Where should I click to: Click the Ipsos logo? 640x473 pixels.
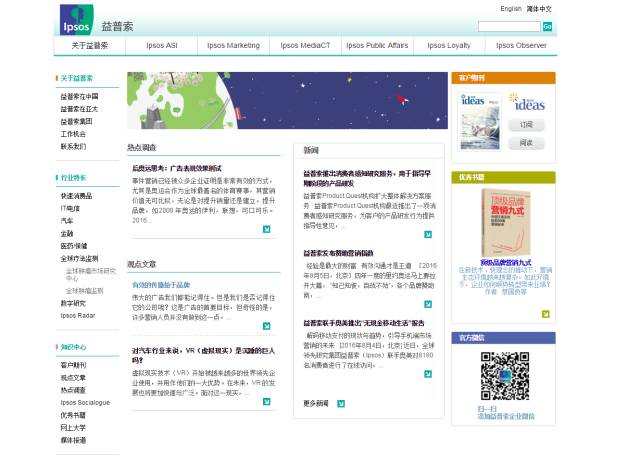click(x=76, y=20)
